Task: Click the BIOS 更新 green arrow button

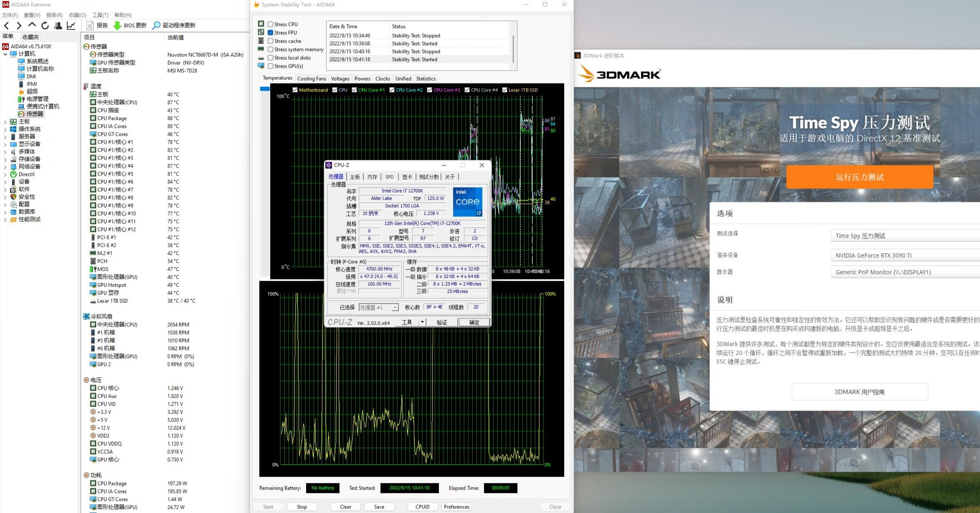Action: click(x=130, y=25)
